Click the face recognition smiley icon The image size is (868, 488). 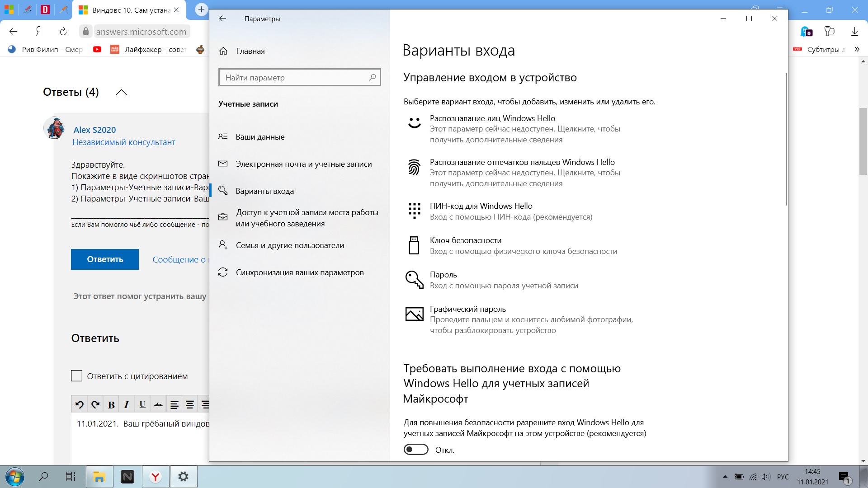point(414,123)
